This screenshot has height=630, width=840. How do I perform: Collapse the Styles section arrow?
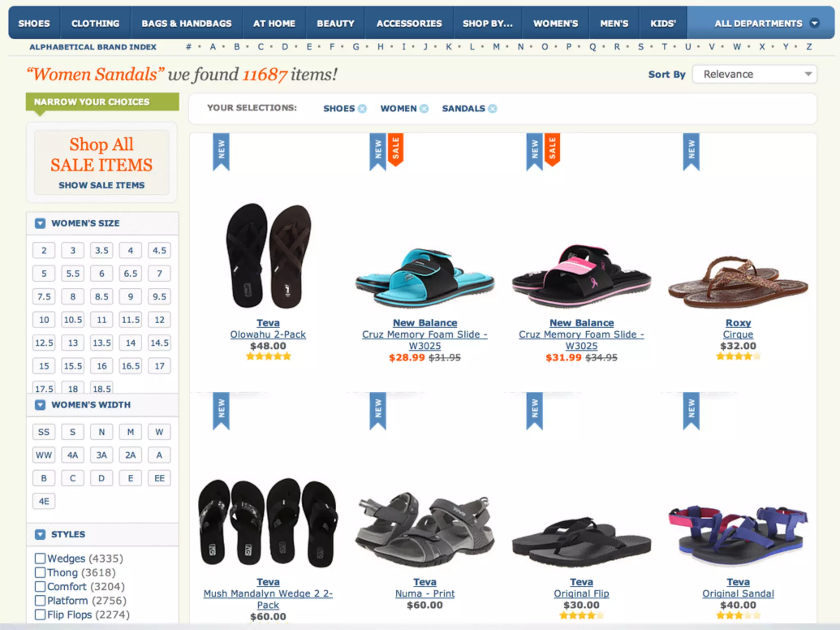[x=40, y=534]
